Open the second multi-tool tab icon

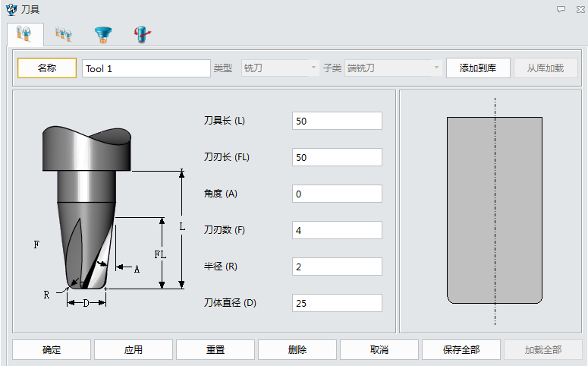click(63, 33)
